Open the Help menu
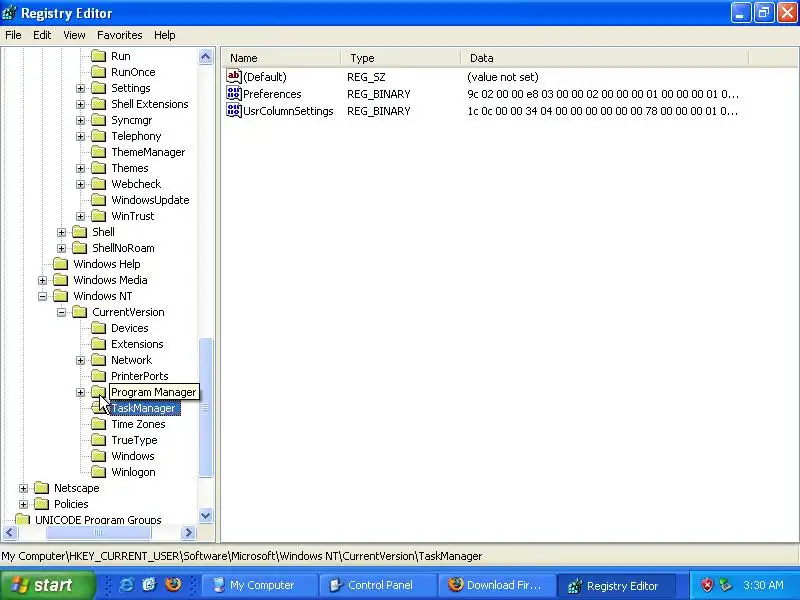The height and width of the screenshot is (600, 800). tap(164, 35)
